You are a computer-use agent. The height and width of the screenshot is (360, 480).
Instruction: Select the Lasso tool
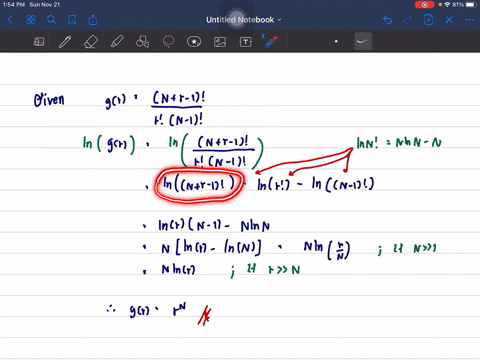tap(168, 42)
